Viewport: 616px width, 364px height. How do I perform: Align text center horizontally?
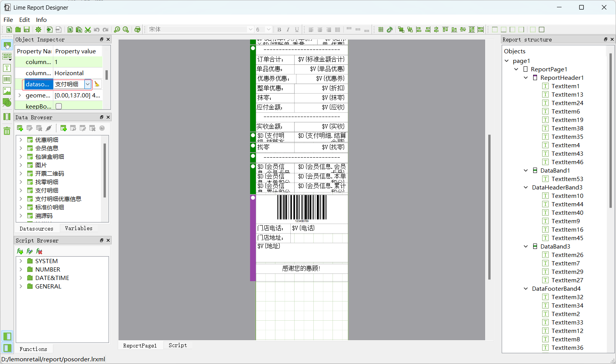click(x=320, y=30)
